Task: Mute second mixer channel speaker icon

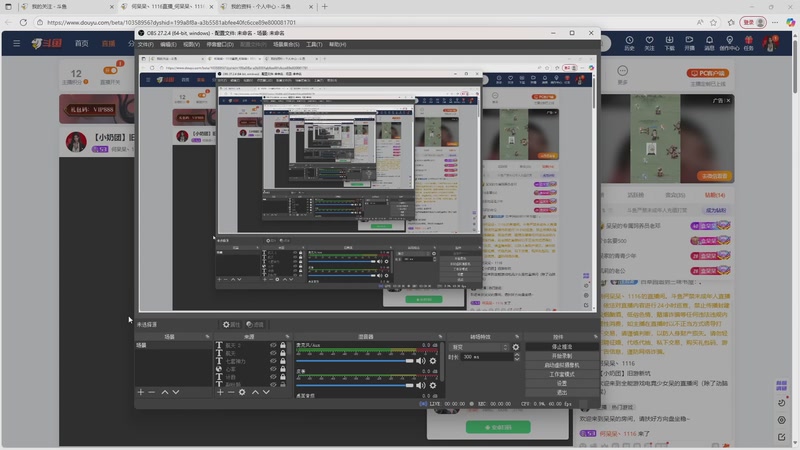Action: (x=420, y=385)
